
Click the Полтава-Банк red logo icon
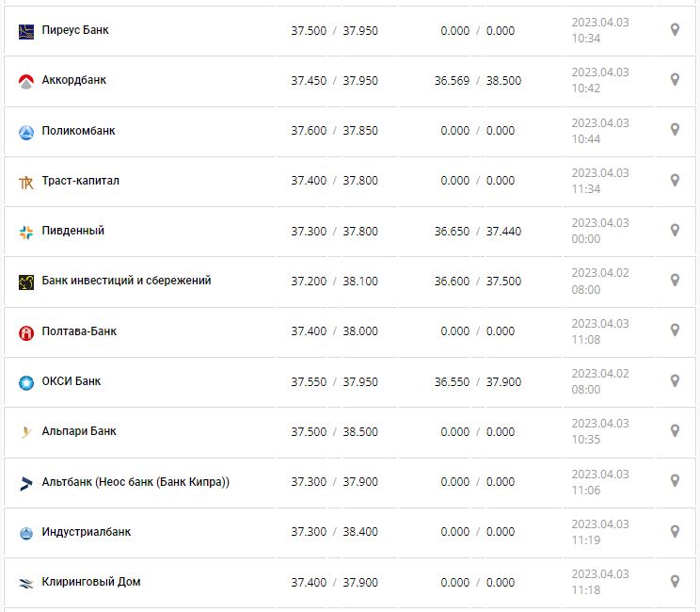coord(26,332)
